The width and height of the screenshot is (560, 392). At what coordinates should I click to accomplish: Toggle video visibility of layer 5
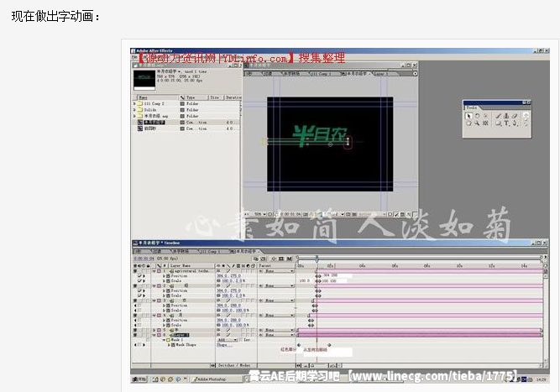click(135, 330)
